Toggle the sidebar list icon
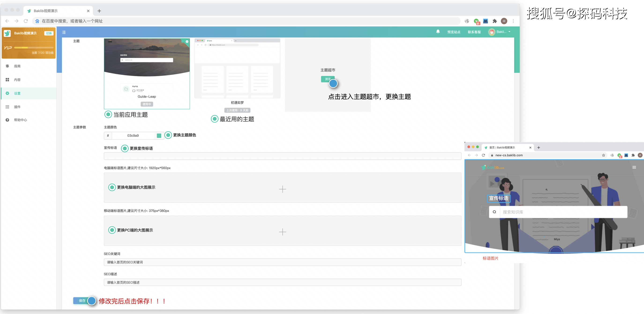 [x=64, y=32]
